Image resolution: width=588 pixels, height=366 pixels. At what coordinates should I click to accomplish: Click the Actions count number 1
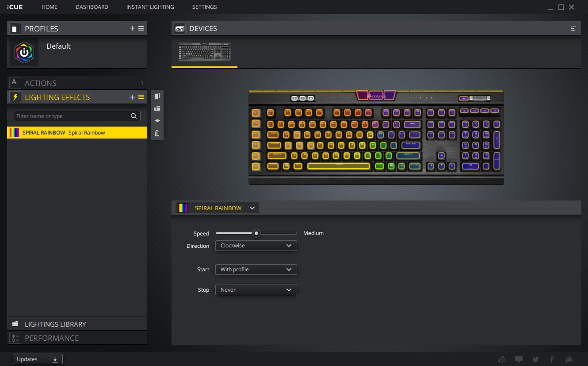click(x=142, y=83)
